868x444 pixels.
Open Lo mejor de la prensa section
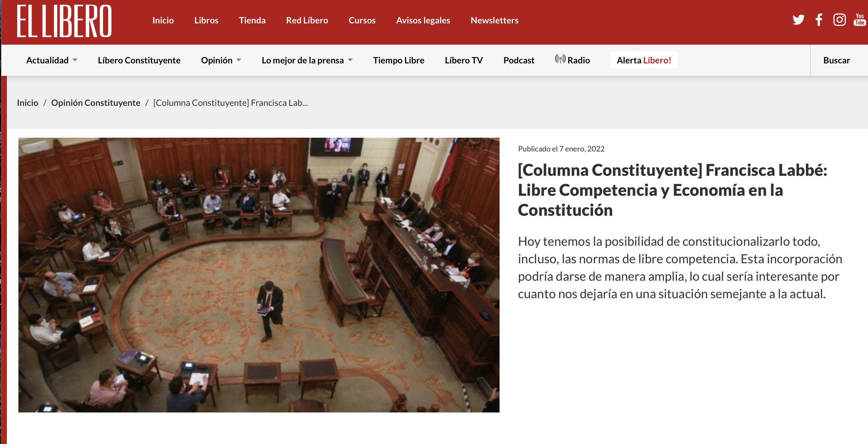(x=303, y=60)
